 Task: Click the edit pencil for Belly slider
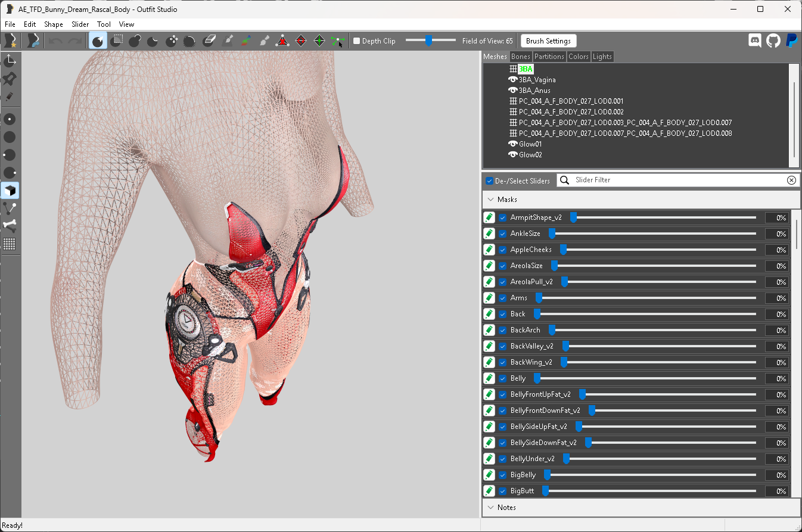click(489, 378)
